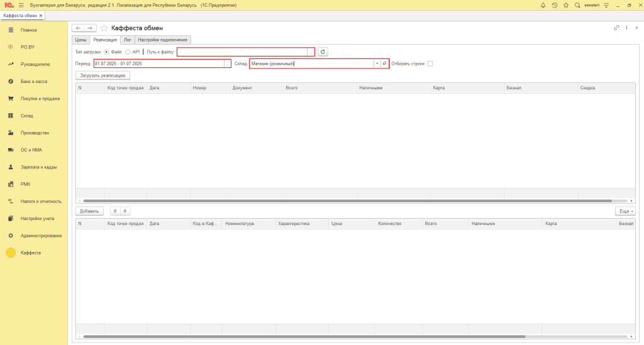Open history clock icon in title bar

pos(555,5)
